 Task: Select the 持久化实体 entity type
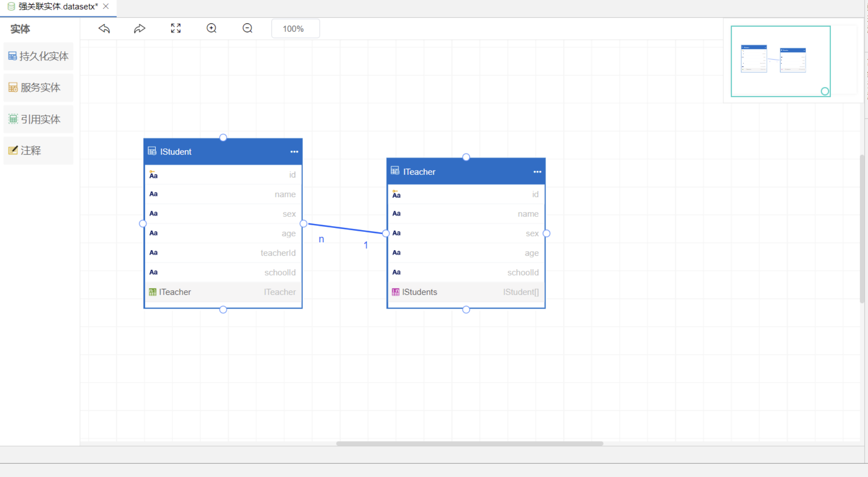(38, 56)
